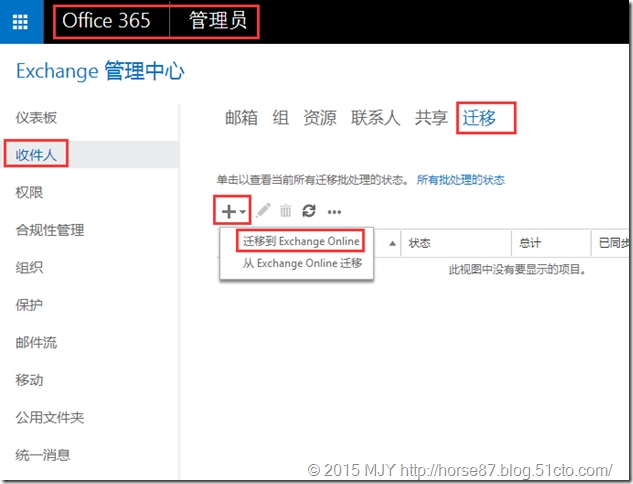Switch to the 共享 tab

pos(431,118)
